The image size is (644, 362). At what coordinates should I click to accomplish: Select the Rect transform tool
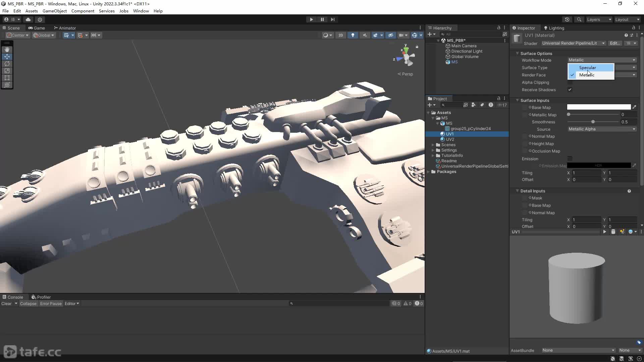(7, 78)
